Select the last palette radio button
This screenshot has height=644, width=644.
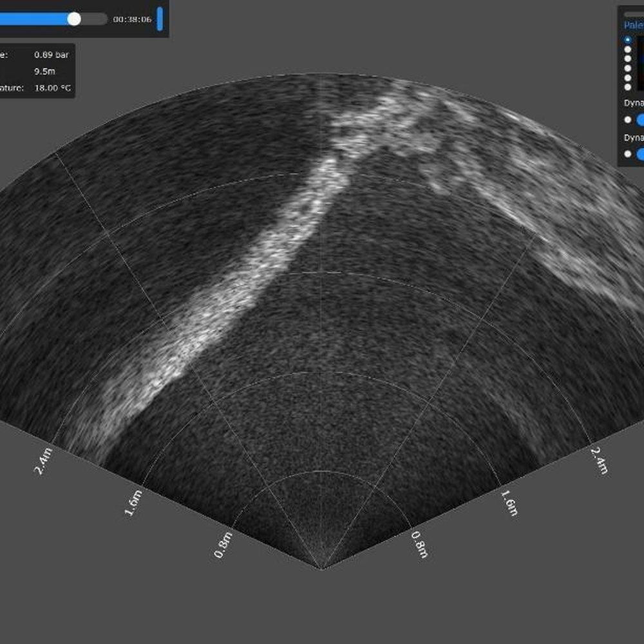tap(627, 87)
